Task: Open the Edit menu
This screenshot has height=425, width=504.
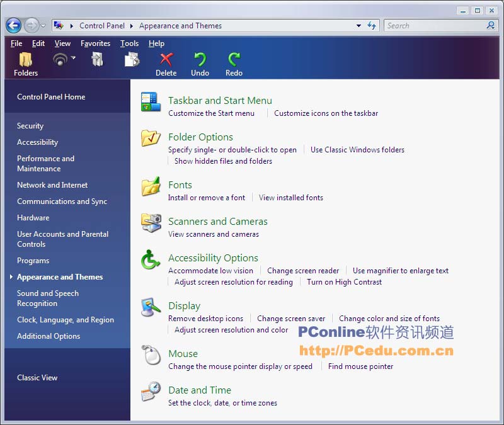Action: tap(38, 43)
